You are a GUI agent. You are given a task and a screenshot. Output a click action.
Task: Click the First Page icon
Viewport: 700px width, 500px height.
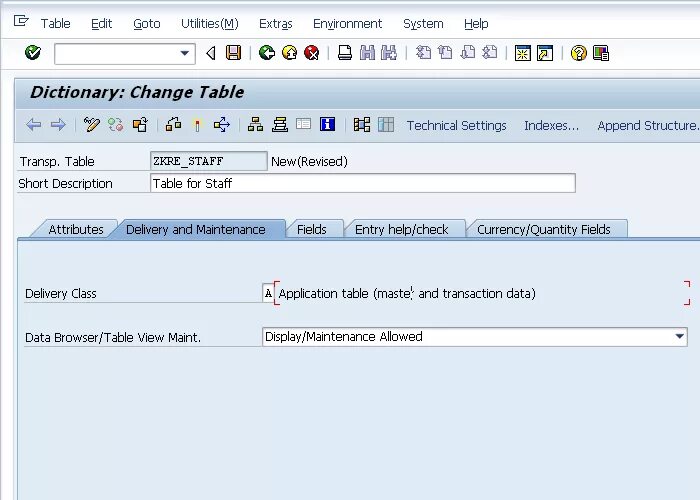(423, 53)
